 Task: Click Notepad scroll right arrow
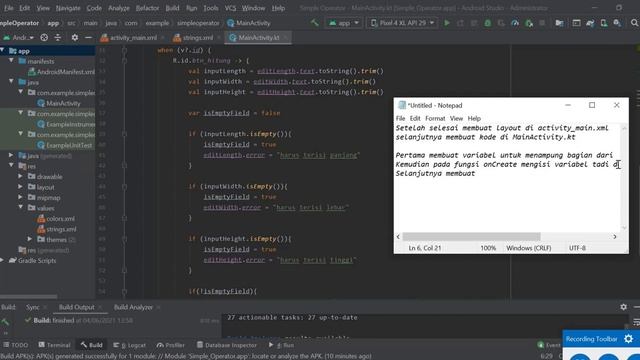[x=615, y=237]
